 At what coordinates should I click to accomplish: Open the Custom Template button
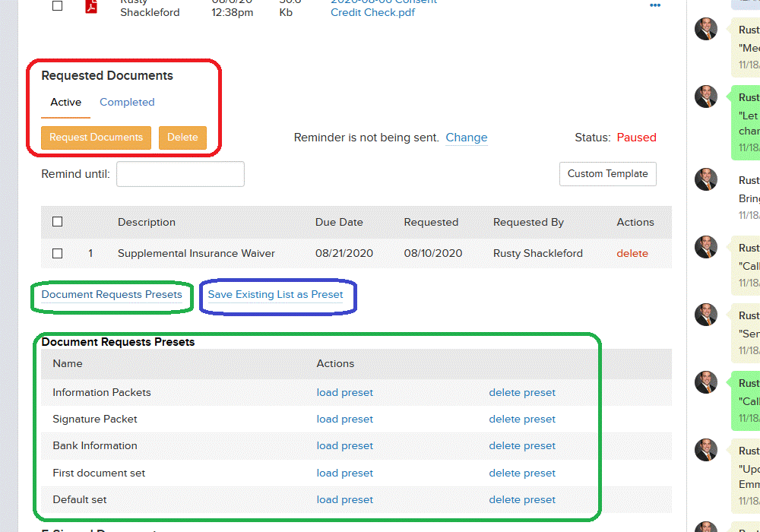pyautogui.click(x=608, y=174)
